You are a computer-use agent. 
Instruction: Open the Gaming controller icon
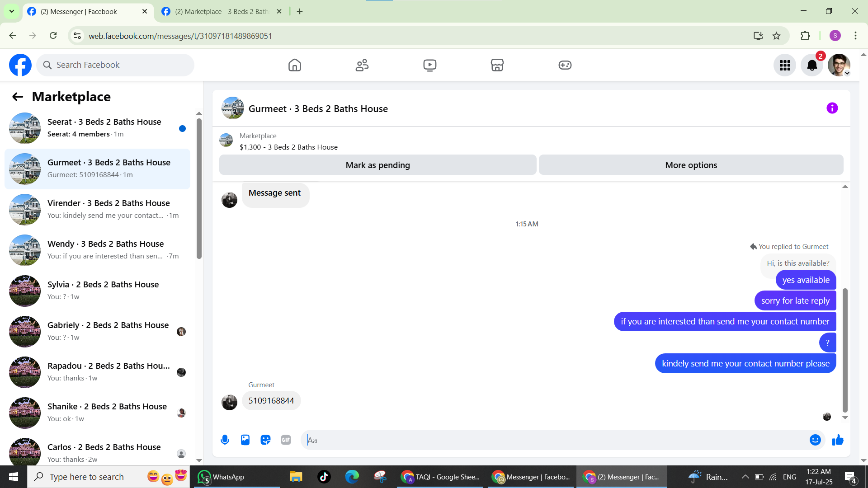[x=565, y=65]
